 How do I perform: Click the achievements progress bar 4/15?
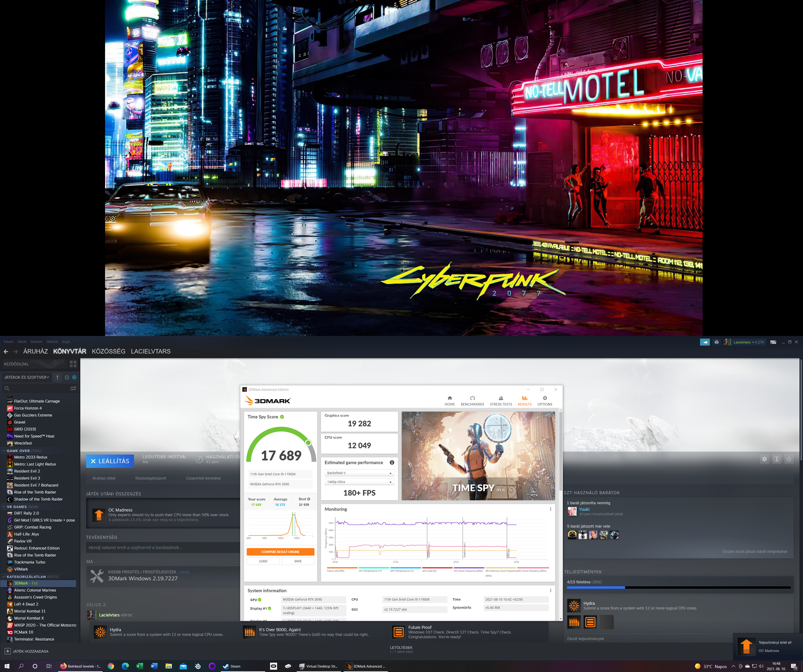(679, 587)
